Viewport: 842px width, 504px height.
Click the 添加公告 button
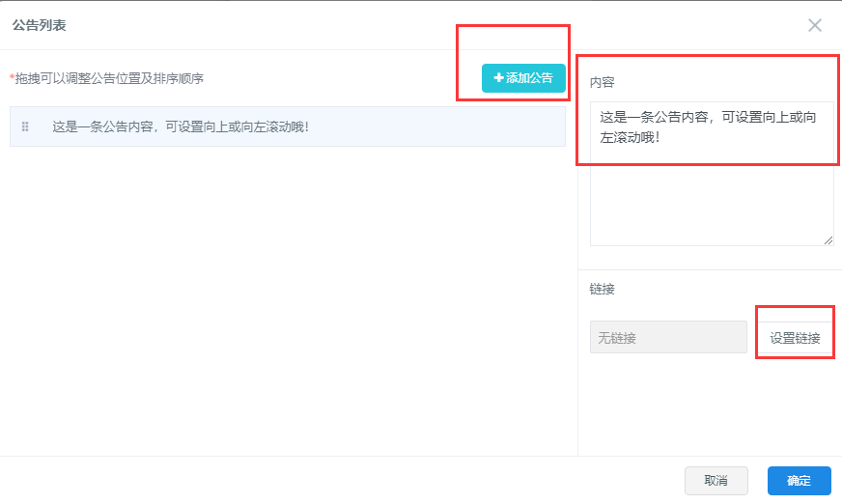tap(523, 78)
